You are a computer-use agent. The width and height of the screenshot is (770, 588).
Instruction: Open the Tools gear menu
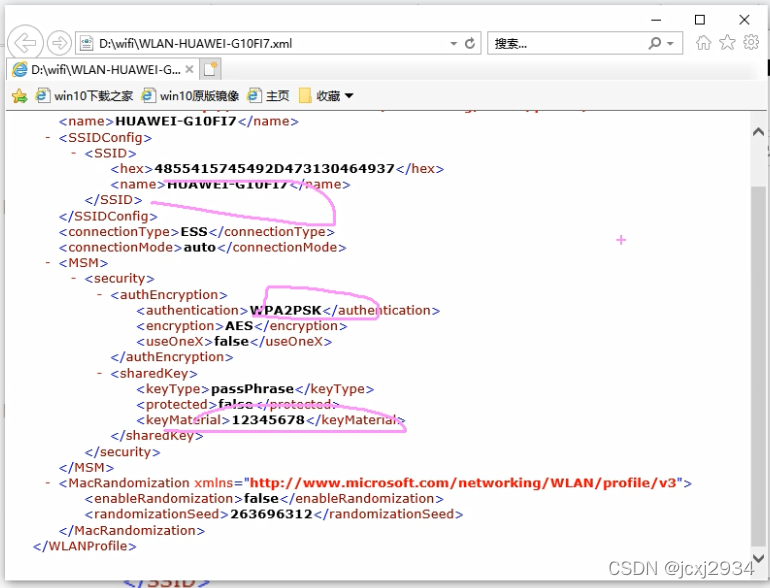[x=751, y=43]
